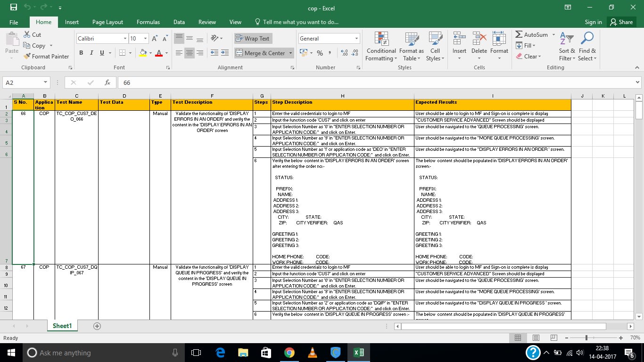Apply the Percent Style to the selection
The width and height of the screenshot is (644, 362).
coord(320,53)
